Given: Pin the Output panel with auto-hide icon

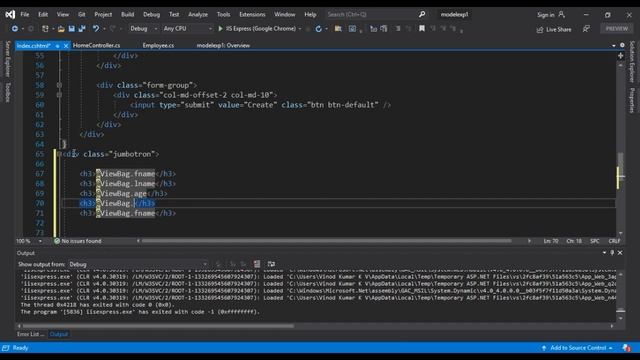Looking at the screenshot, I should pos(612,253).
